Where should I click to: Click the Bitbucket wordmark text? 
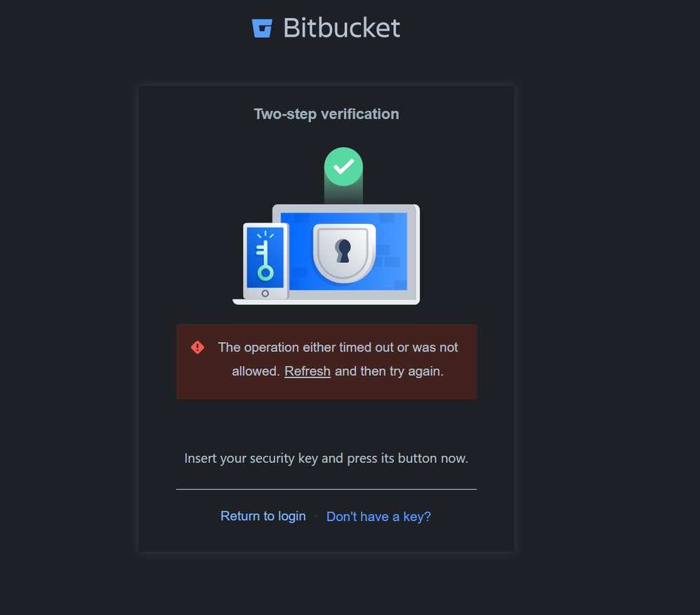pos(341,28)
